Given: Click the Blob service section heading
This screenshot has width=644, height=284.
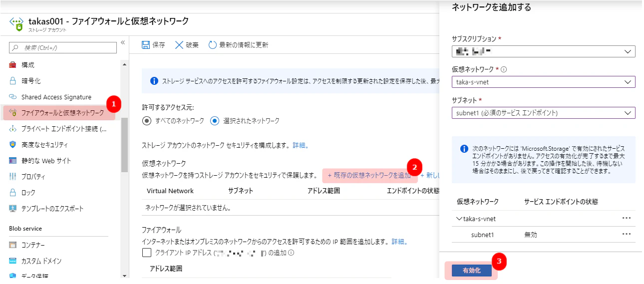Looking at the screenshot, I should click(25, 229).
